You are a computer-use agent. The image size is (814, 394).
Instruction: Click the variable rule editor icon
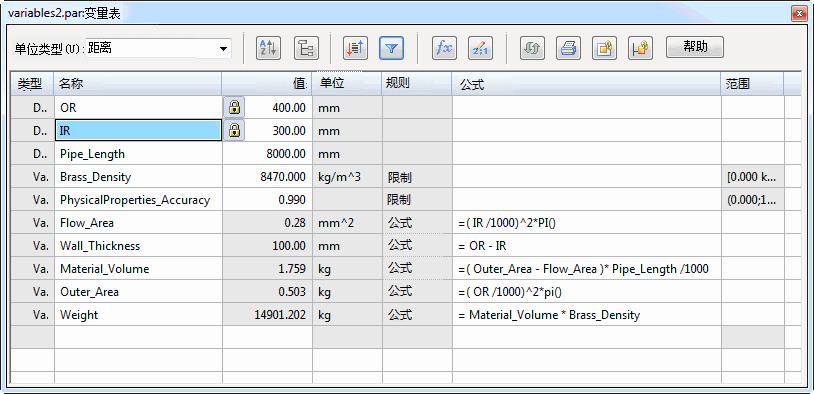(x=480, y=48)
